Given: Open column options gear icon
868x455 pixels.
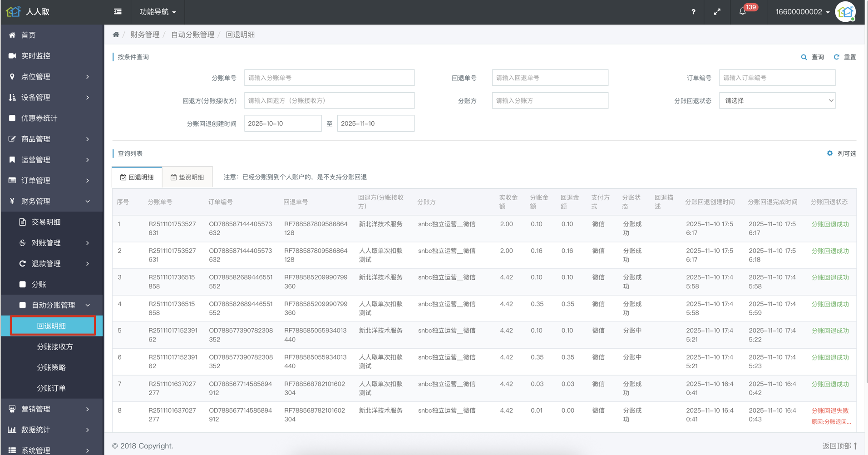Looking at the screenshot, I should coord(830,153).
